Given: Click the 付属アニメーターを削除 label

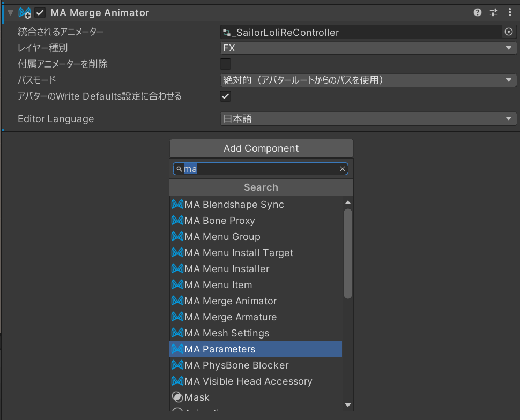Looking at the screenshot, I should (x=63, y=64).
